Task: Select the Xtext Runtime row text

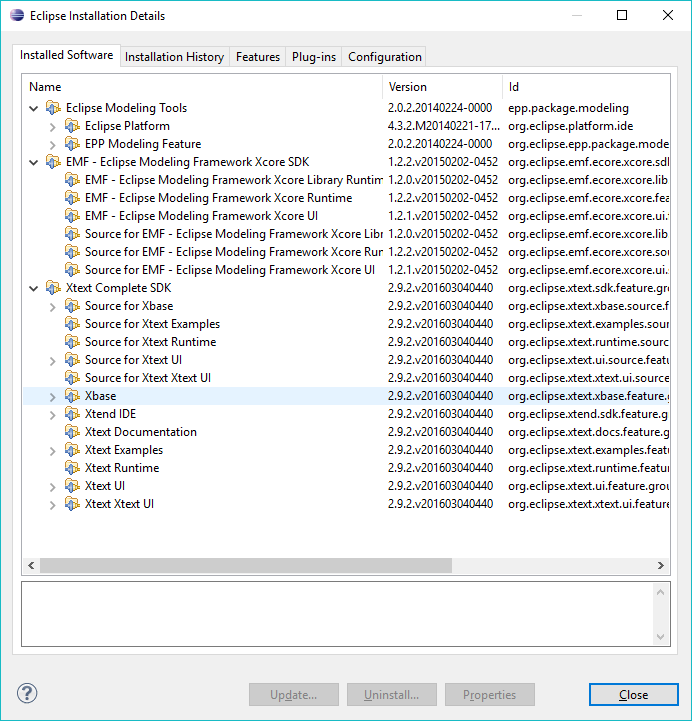Action: click(122, 468)
